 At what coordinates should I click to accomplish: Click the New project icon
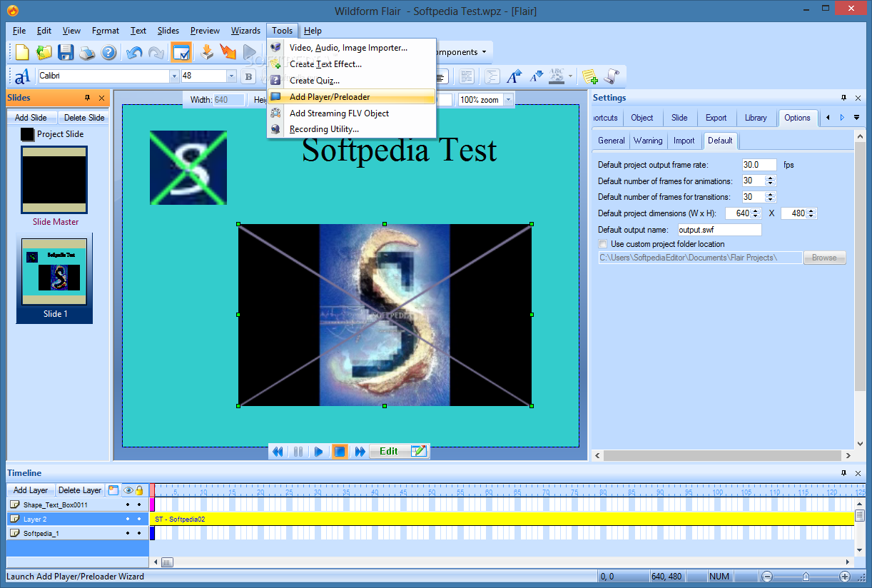(x=23, y=52)
